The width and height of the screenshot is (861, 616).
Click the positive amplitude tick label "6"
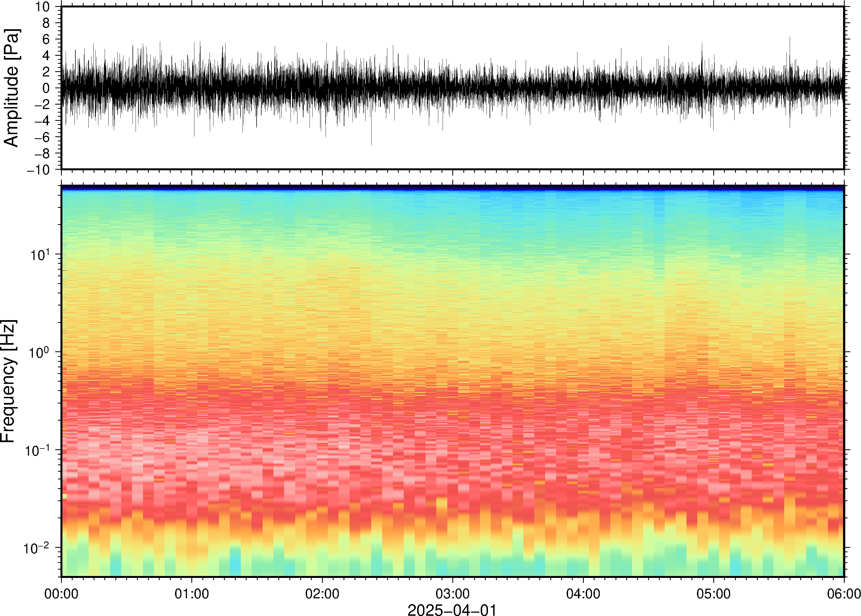(46, 39)
